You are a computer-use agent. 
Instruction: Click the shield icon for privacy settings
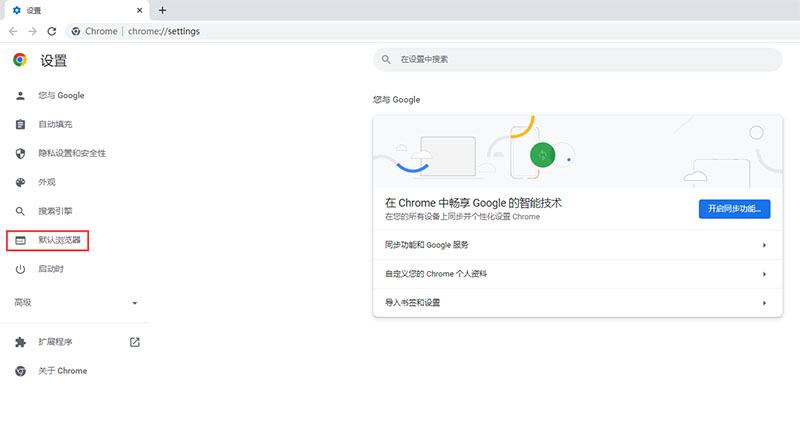20,154
